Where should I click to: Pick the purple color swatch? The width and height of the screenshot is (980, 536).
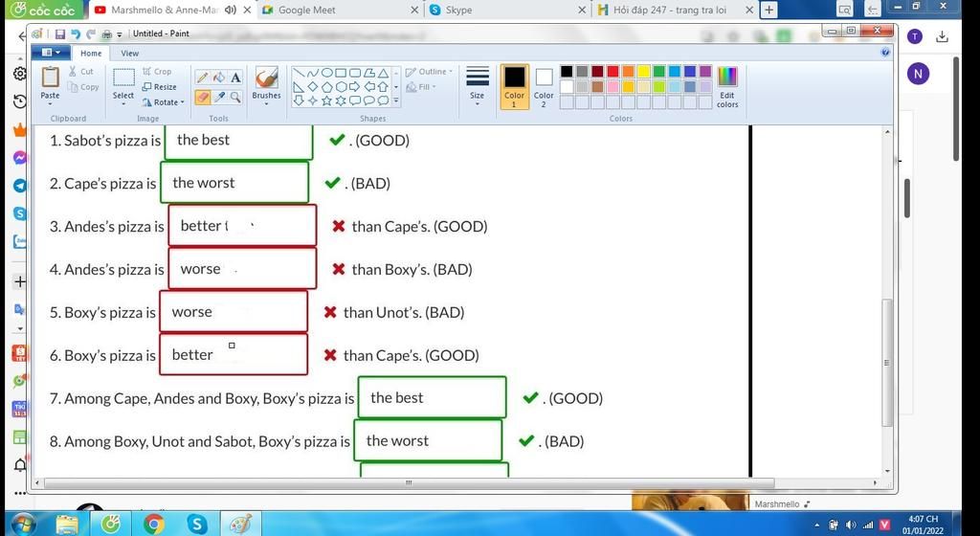point(705,71)
